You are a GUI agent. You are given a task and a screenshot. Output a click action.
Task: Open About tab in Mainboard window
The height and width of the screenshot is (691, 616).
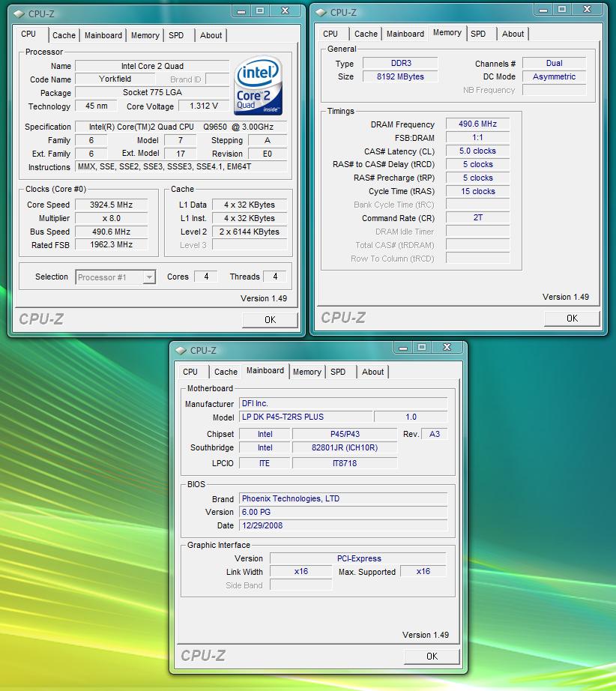click(372, 372)
